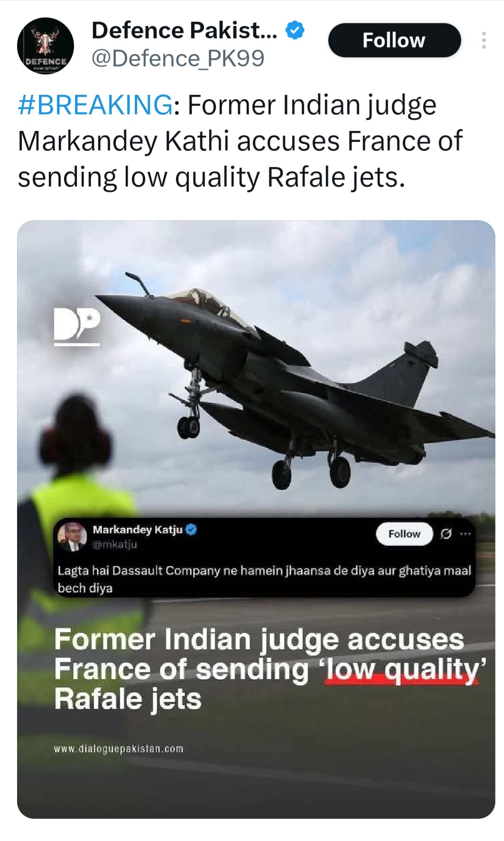Screen dimensions: 504x841
Task: Click the blue verified badge beside Defence Pakistan
Action: click(x=295, y=30)
